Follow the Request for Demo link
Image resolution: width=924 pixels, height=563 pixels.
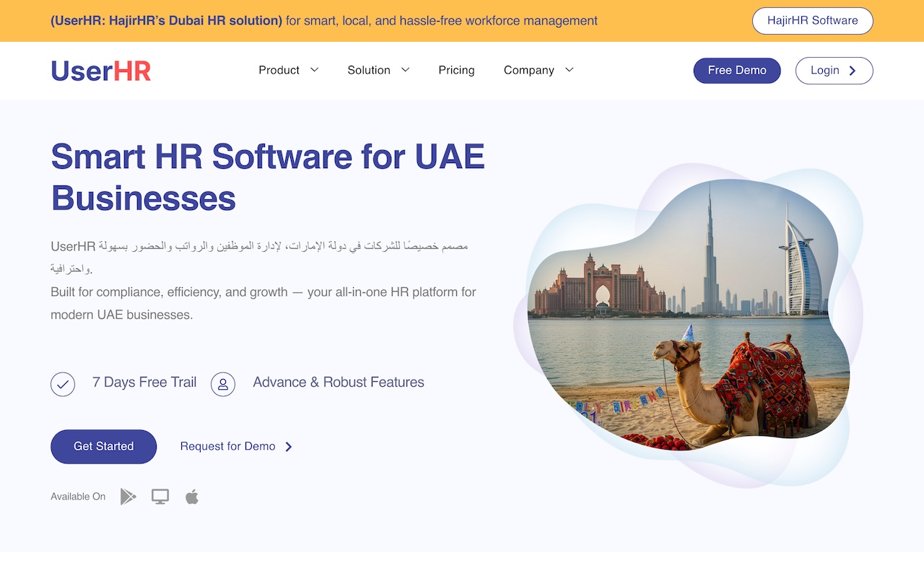[227, 447]
